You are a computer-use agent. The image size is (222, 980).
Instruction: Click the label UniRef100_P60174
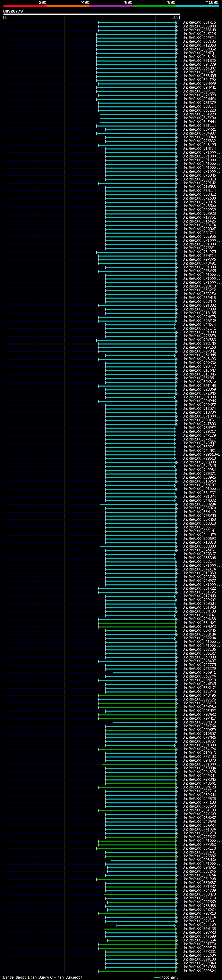click(x=199, y=225)
